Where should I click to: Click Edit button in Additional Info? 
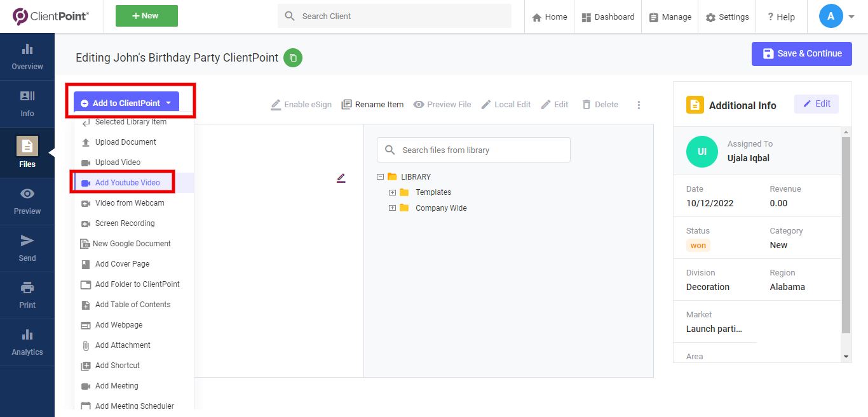pyautogui.click(x=817, y=104)
